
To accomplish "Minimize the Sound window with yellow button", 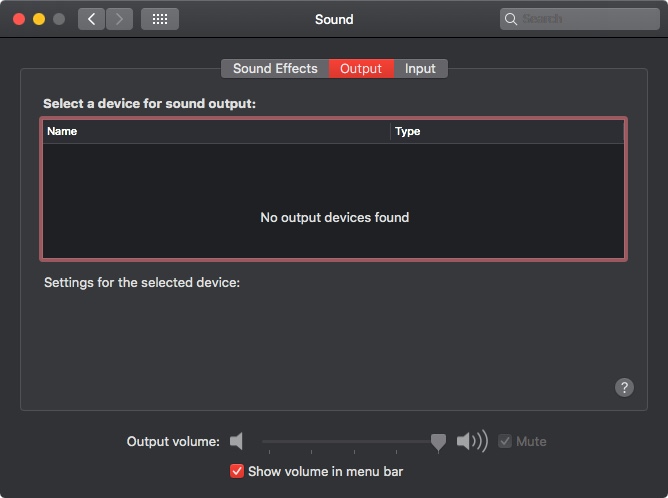I will [x=39, y=19].
